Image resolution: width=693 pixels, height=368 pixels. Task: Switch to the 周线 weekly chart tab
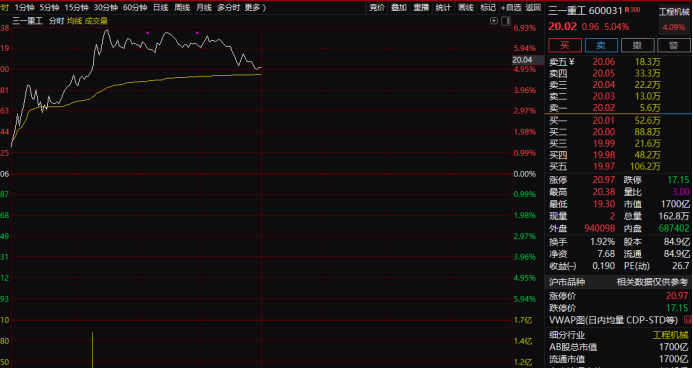pos(182,8)
